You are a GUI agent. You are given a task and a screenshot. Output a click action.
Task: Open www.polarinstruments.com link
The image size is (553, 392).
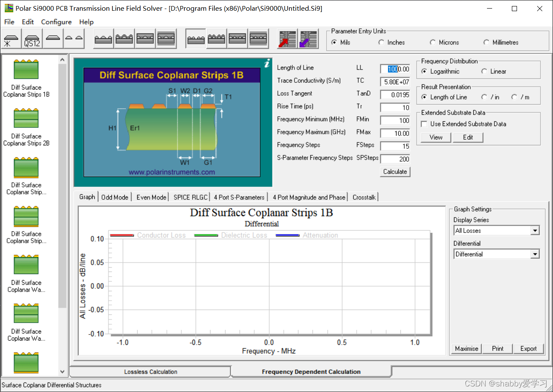pos(171,172)
